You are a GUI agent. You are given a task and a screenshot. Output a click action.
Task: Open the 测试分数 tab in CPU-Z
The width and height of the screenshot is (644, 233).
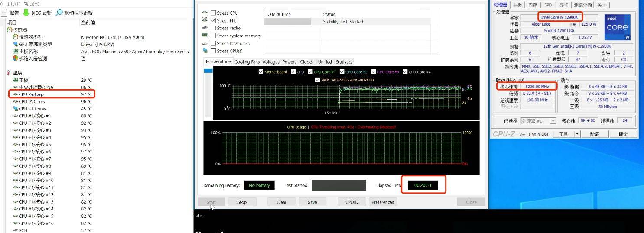tap(583, 5)
